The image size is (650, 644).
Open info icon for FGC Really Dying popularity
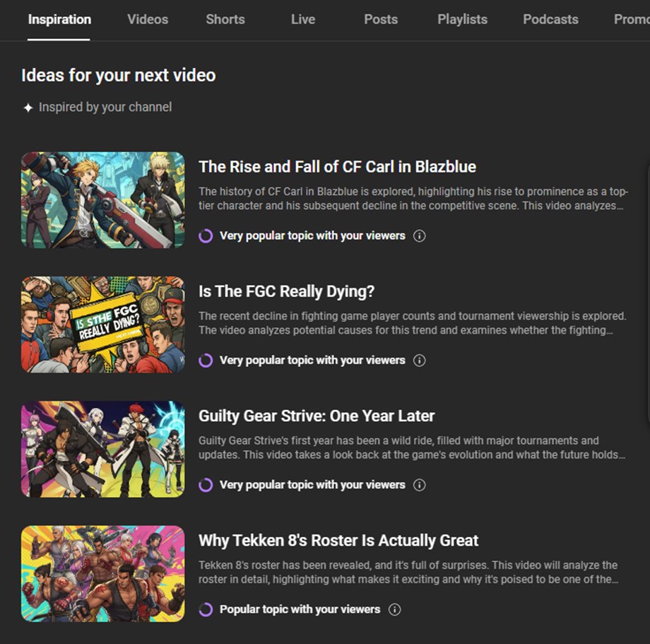coord(419,361)
